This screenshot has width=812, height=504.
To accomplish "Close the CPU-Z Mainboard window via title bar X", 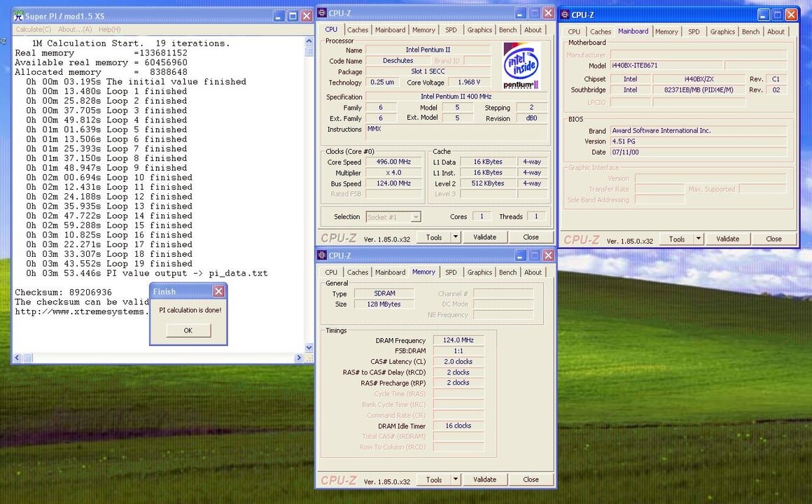I will [791, 15].
